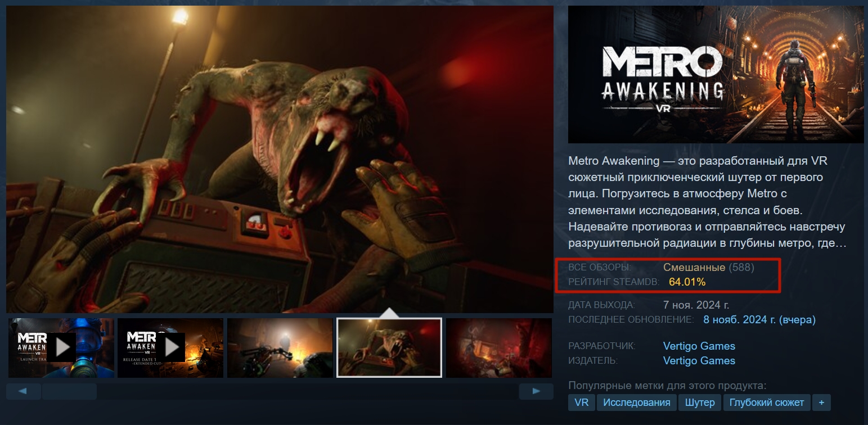Screen dimensions: 868x425
Task: Click the ДАТА ВЫХОДА label
Action: click(601, 305)
